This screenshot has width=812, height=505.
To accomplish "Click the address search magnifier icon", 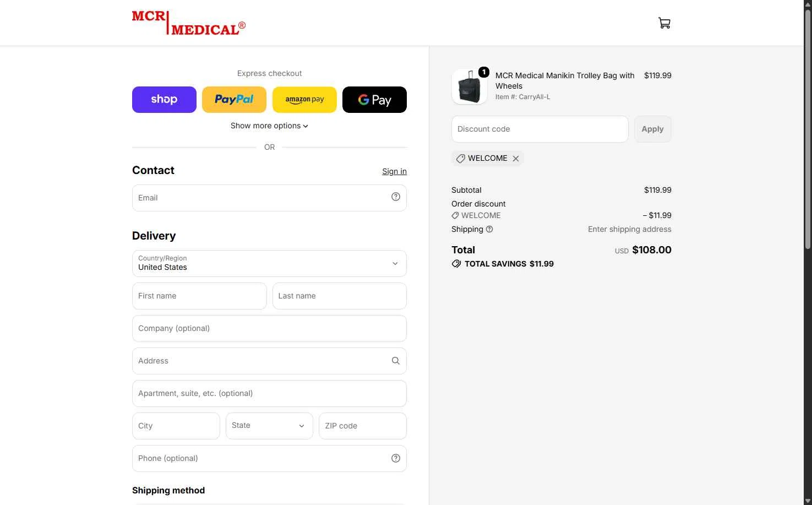I will (396, 361).
